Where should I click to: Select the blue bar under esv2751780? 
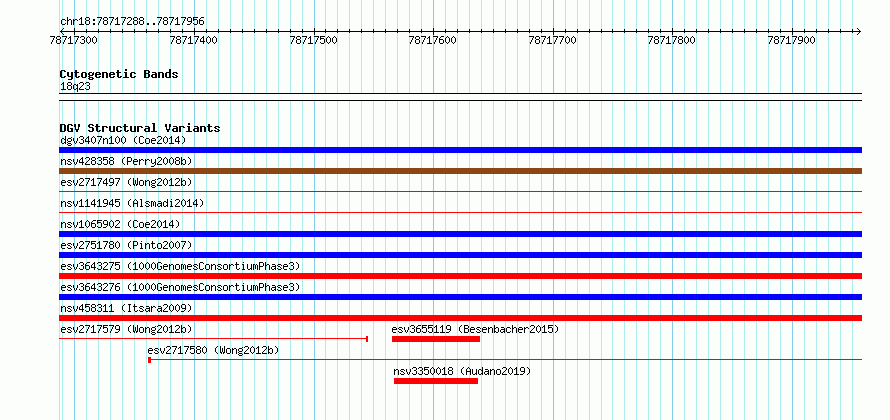coord(460,255)
